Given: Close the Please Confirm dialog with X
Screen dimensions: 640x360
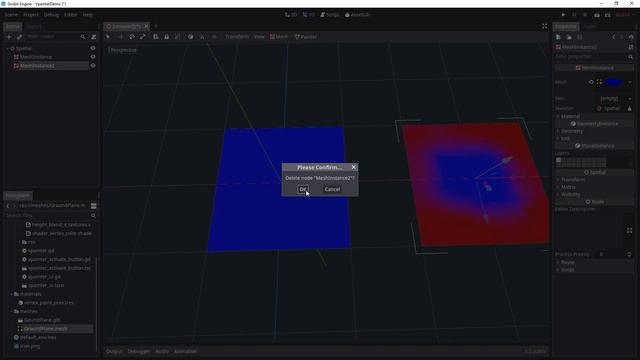Looking at the screenshot, I should click(x=354, y=167).
